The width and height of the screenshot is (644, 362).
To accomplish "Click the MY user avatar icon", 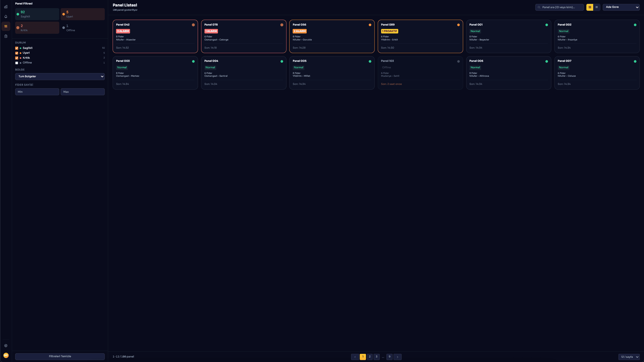I will (6, 355).
